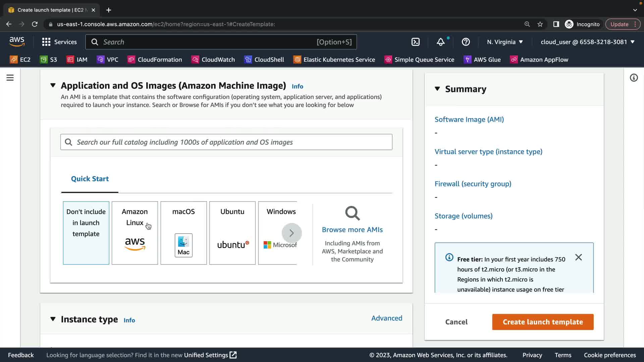Open the CloudShell terminal icon in header

(x=415, y=42)
